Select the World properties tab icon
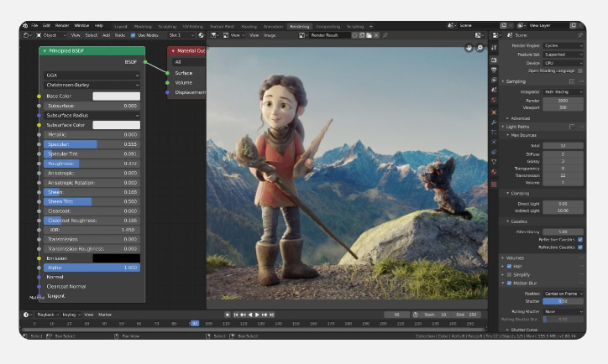This screenshot has width=608, height=364. [494, 100]
